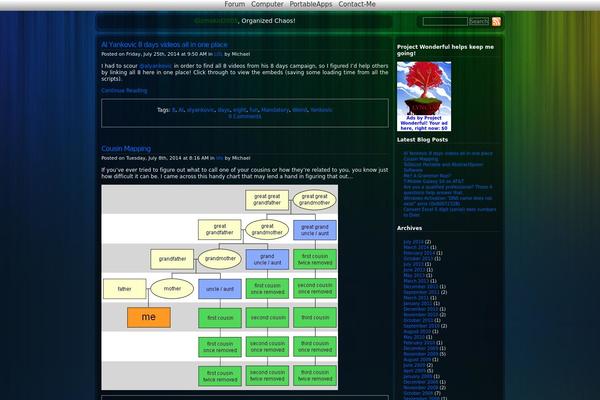
Task: Open the RSS feed icon
Action: tap(496, 21)
